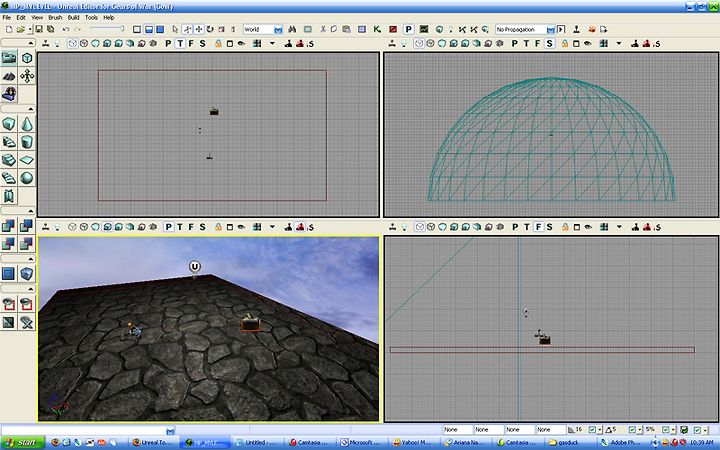The image size is (720, 450).
Task: Toggle realtime joystick icon in top-right viewport
Action: tap(392, 44)
